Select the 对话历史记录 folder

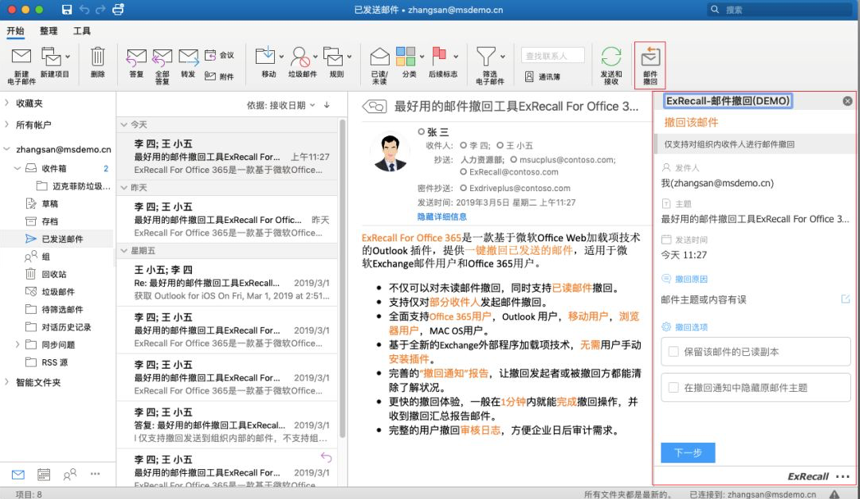pyautogui.click(x=57, y=327)
